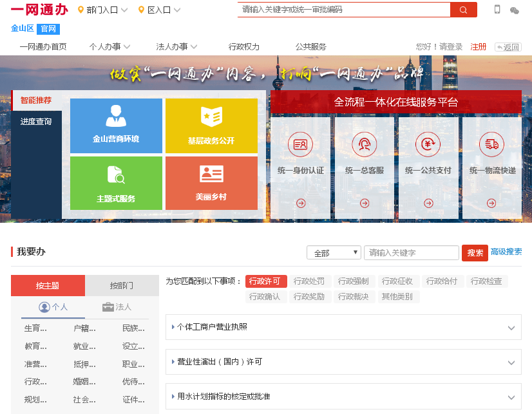The width and height of the screenshot is (532, 414).
Task: Open the 基层政务公开 tile
Action: coord(211,126)
